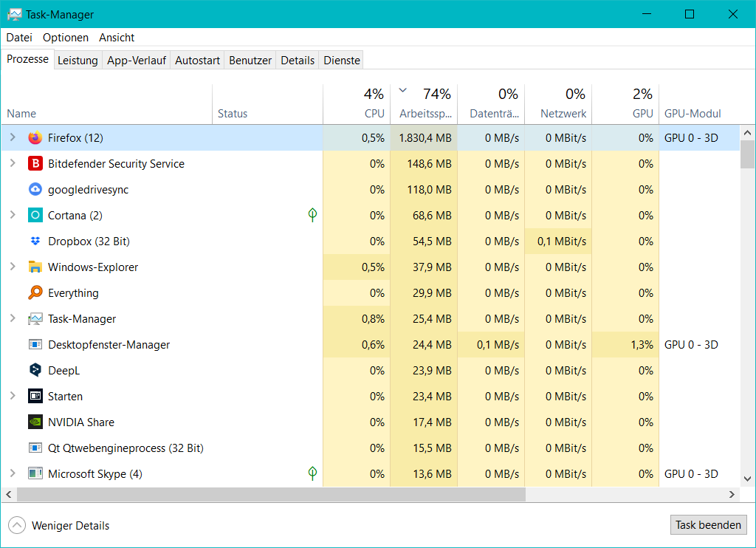Switch to the Details tab

[x=298, y=61]
